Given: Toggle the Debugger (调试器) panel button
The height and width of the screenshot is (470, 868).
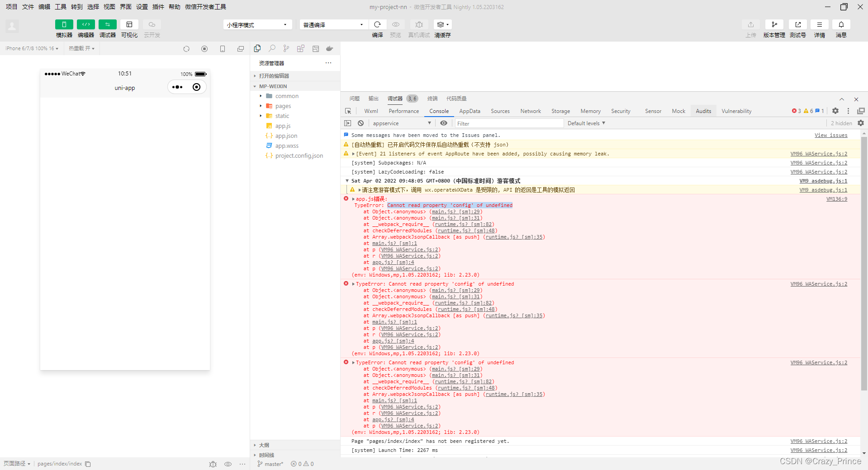Looking at the screenshot, I should point(108,24).
